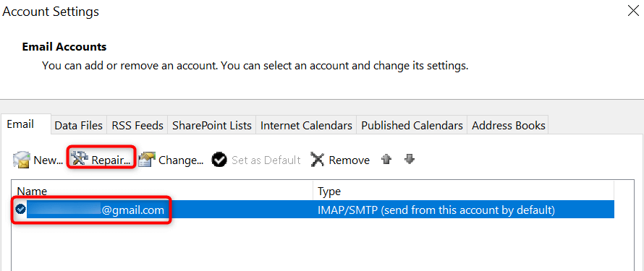Click the Set as Default label
The width and height of the screenshot is (644, 271).
[x=266, y=160]
